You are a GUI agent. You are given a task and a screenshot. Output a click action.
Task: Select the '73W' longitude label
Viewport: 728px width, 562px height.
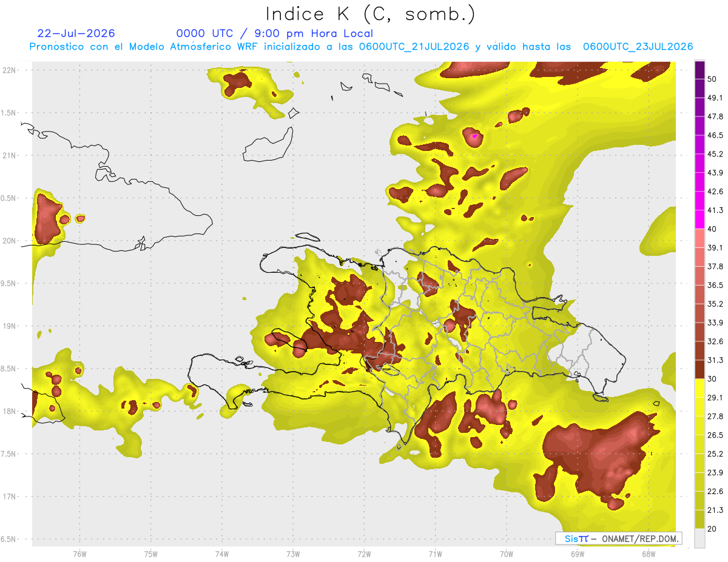[x=293, y=553]
